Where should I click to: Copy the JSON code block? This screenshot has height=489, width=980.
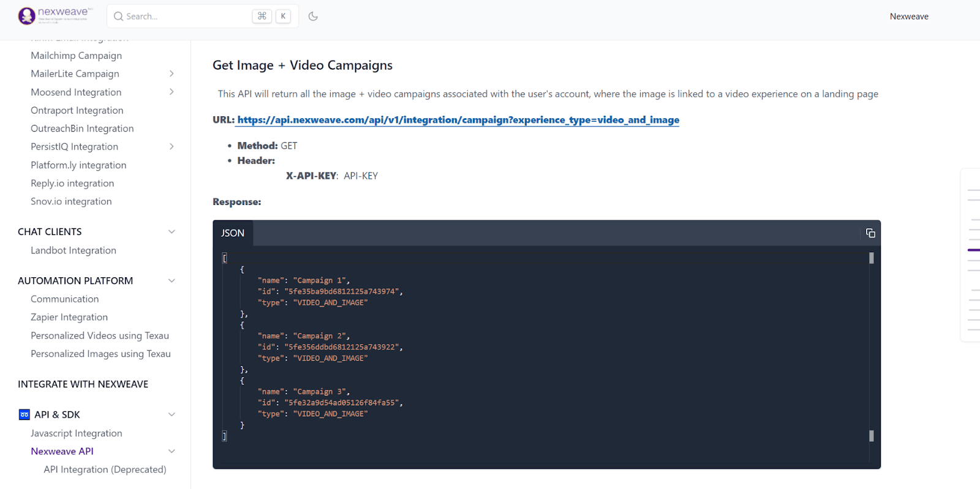[870, 233]
